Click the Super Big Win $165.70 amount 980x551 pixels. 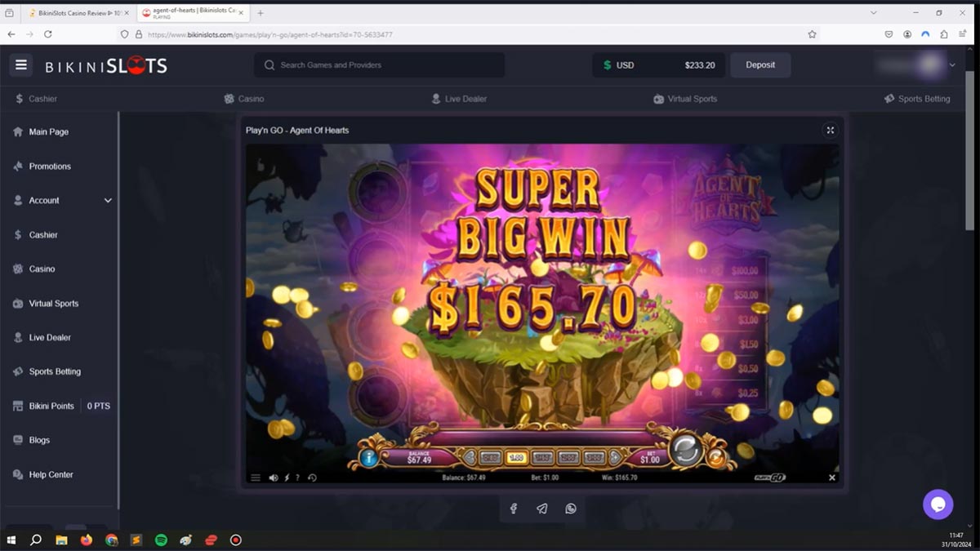[532, 308]
